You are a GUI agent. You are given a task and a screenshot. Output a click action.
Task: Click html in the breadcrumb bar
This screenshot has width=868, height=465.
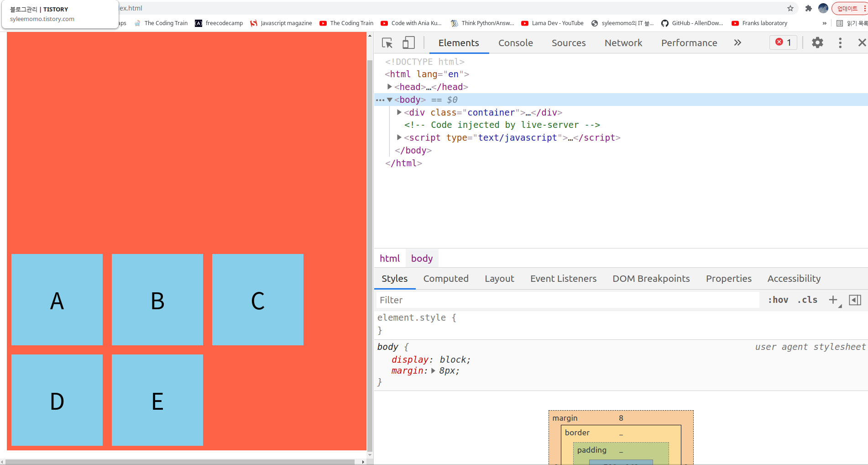(390, 259)
